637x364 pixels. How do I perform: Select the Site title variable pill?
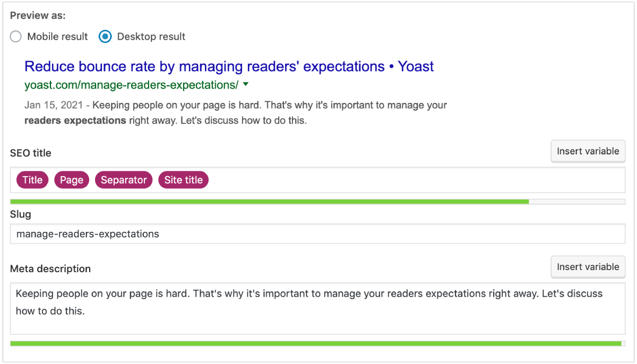(x=183, y=180)
